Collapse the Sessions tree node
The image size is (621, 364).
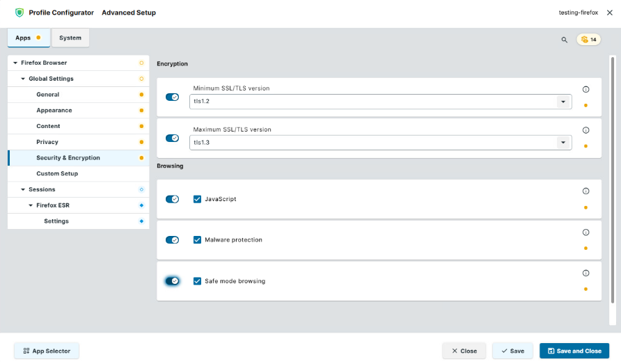click(23, 190)
